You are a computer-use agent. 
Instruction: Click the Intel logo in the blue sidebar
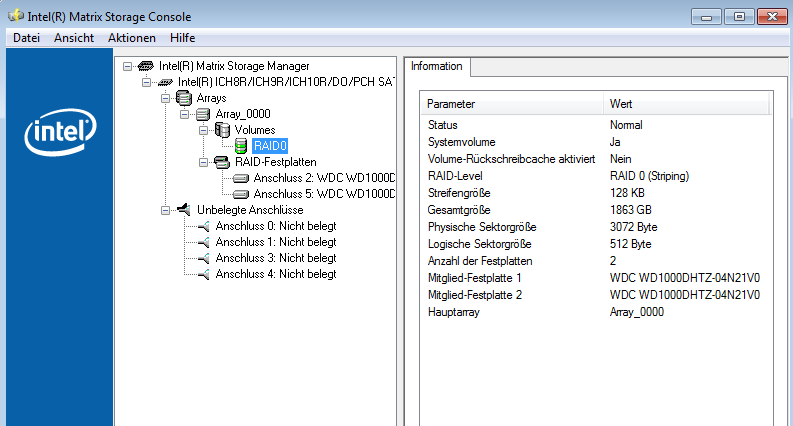tap(60, 132)
